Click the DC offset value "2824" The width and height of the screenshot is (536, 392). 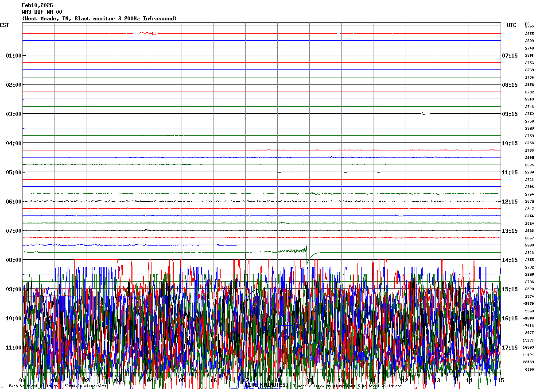tap(529, 223)
